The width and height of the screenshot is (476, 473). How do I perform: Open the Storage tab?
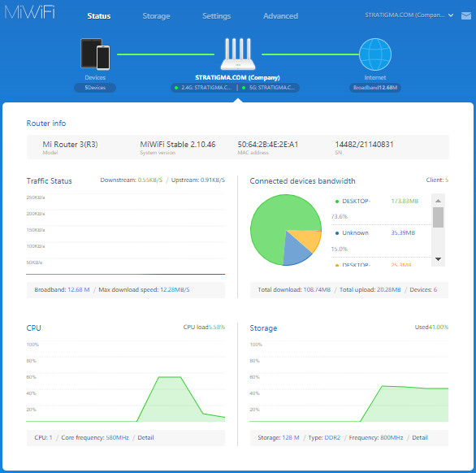tap(156, 16)
